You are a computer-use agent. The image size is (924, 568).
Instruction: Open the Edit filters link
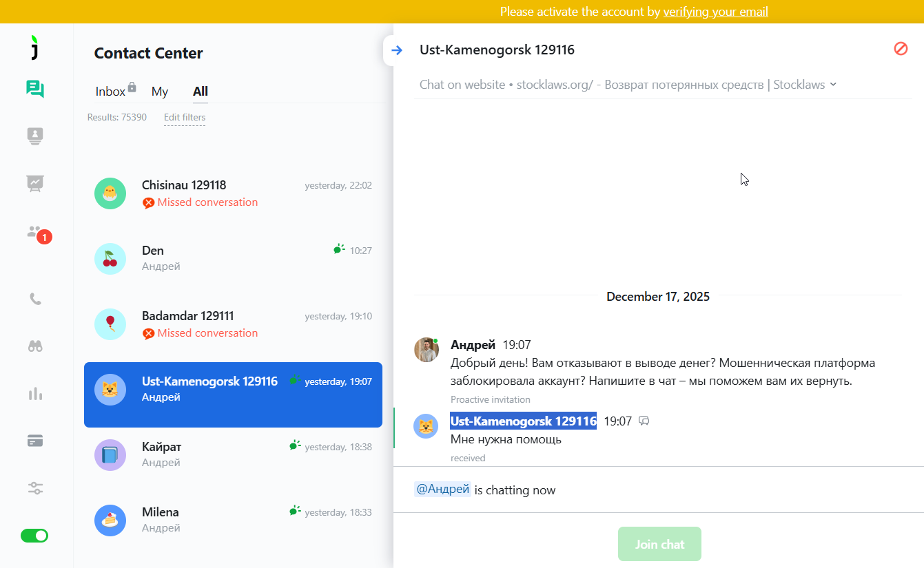pyautogui.click(x=185, y=118)
